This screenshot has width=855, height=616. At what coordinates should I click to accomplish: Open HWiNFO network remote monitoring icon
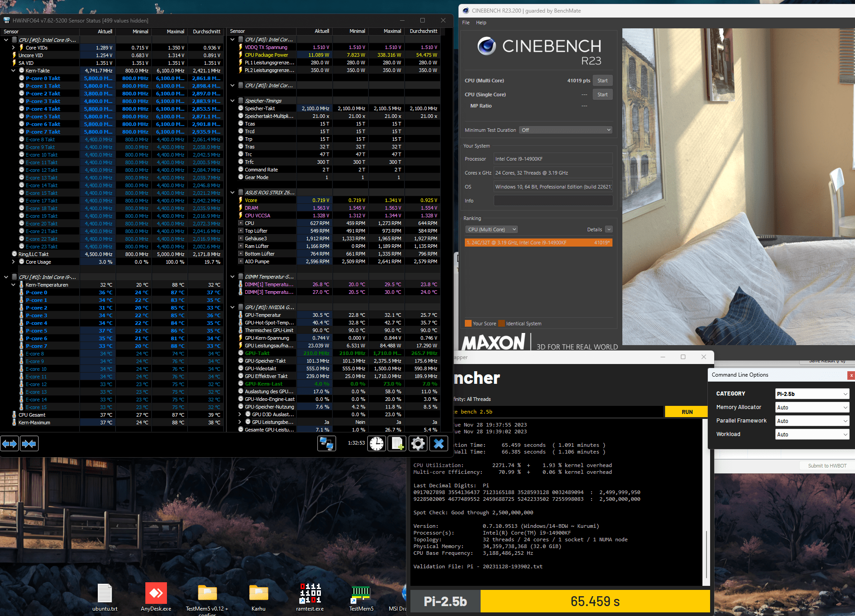coord(326,444)
